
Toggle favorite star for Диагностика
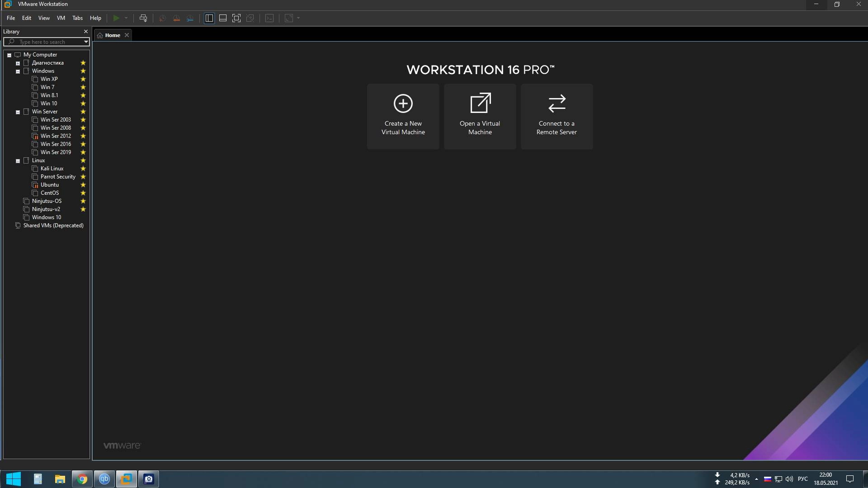(x=83, y=63)
